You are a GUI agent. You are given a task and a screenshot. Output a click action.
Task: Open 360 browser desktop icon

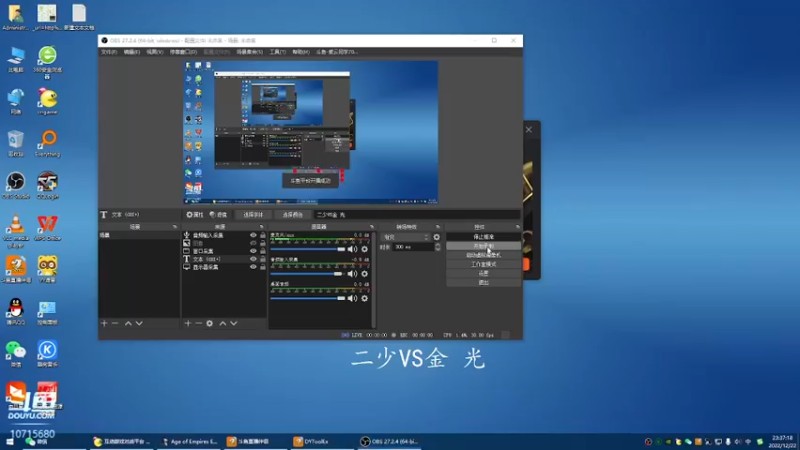tap(47, 62)
